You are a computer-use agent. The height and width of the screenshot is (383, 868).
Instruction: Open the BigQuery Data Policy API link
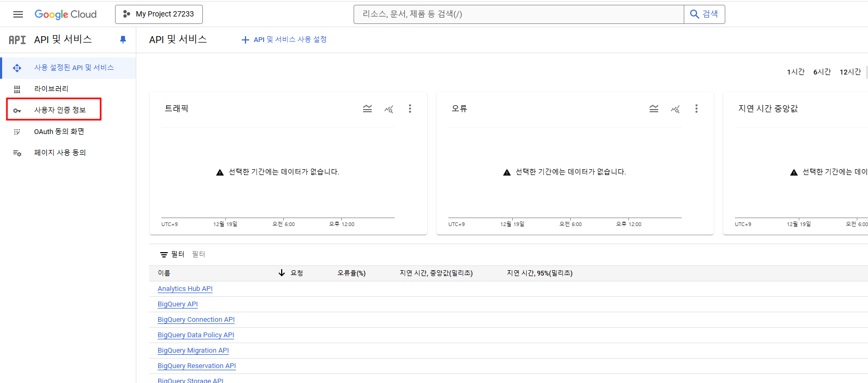point(195,335)
